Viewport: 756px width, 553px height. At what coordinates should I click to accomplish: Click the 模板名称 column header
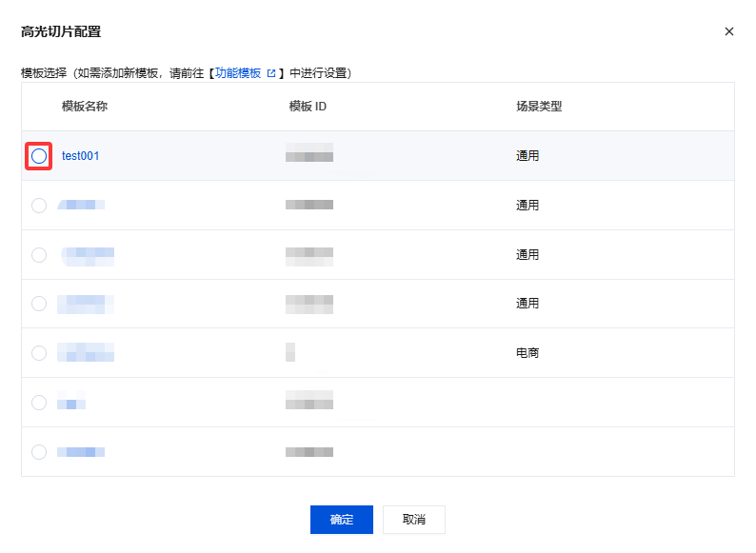click(x=85, y=107)
